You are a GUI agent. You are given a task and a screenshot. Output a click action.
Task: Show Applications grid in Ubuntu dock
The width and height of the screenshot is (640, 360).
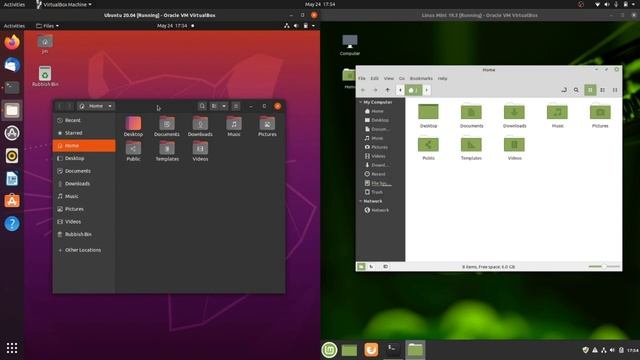pyautogui.click(x=12, y=348)
